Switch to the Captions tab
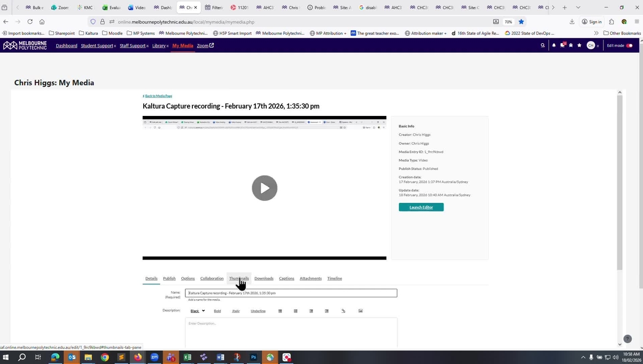 tap(286, 279)
